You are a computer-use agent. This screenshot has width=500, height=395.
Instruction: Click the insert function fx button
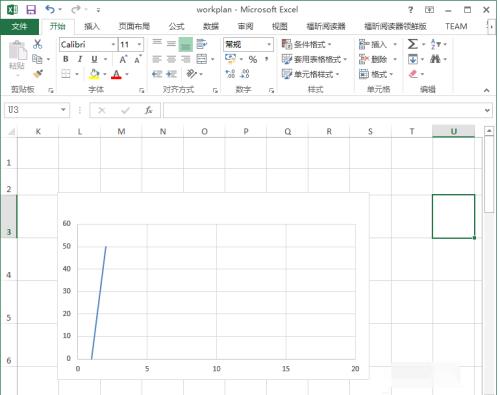click(148, 110)
